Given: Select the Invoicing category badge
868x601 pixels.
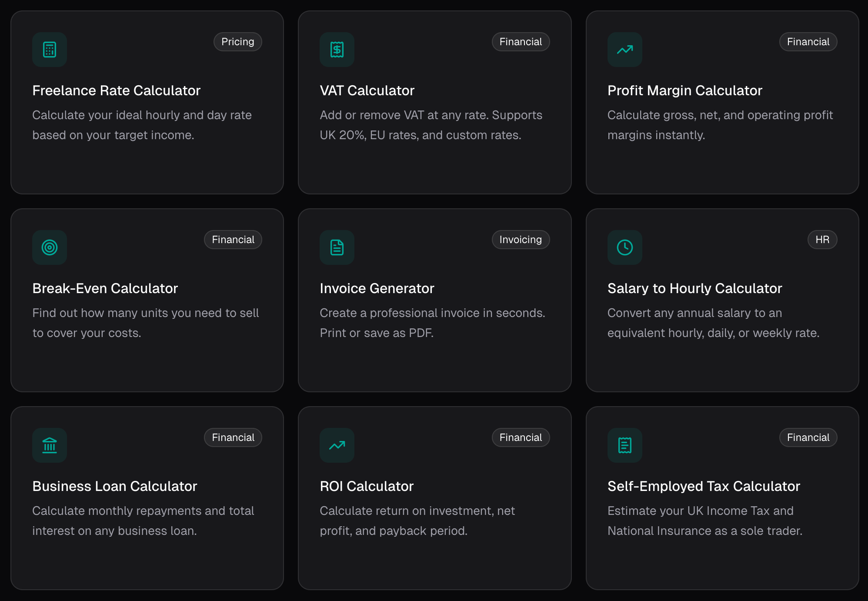Looking at the screenshot, I should [521, 240].
